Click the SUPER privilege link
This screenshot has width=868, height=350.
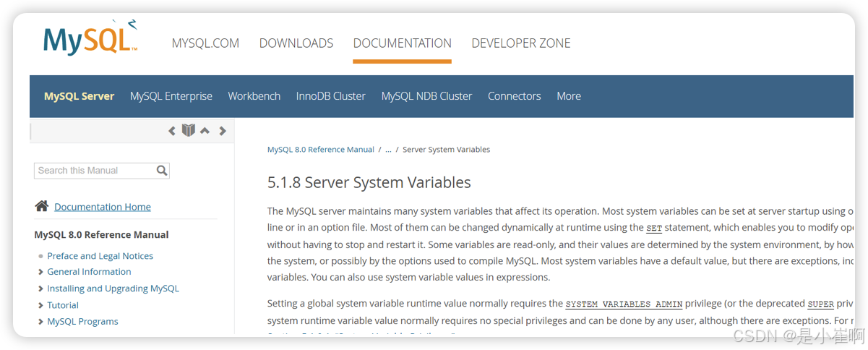(x=821, y=304)
